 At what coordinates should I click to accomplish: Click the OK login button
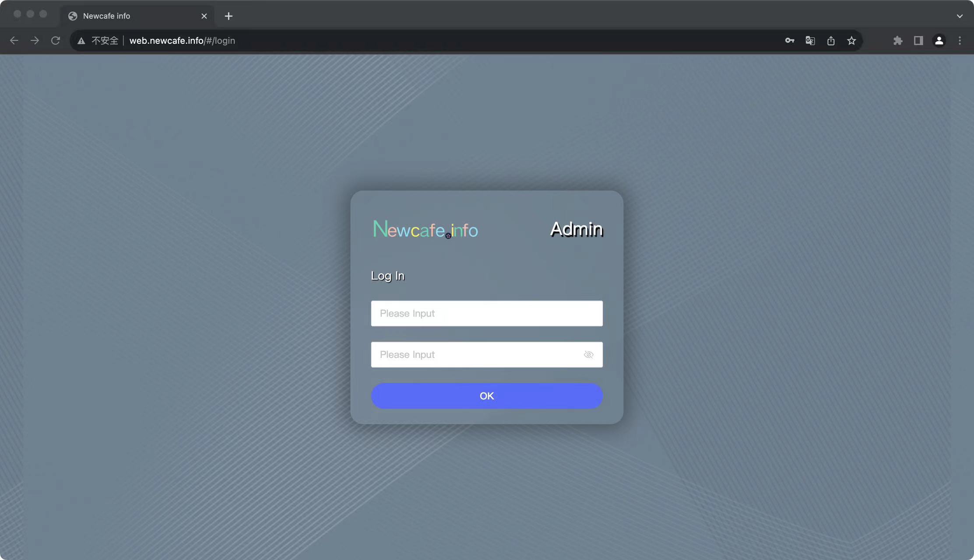(486, 395)
